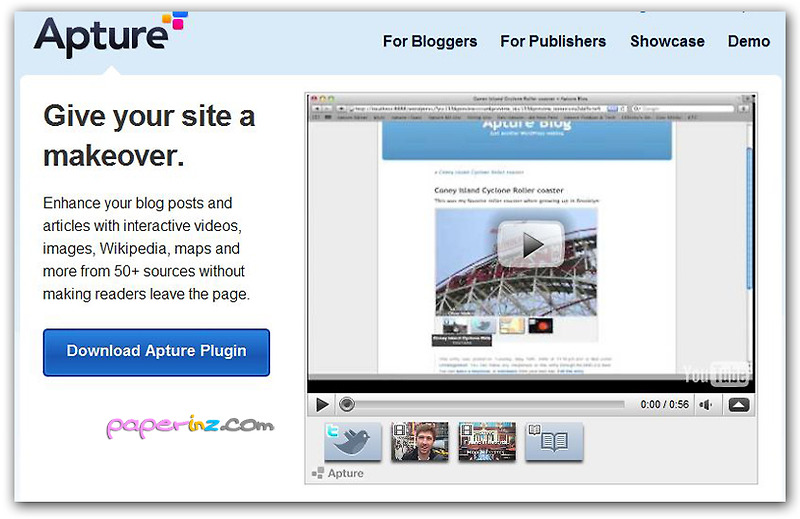800x519 pixels.
Task: Open the Demo page
Action: tap(748, 41)
